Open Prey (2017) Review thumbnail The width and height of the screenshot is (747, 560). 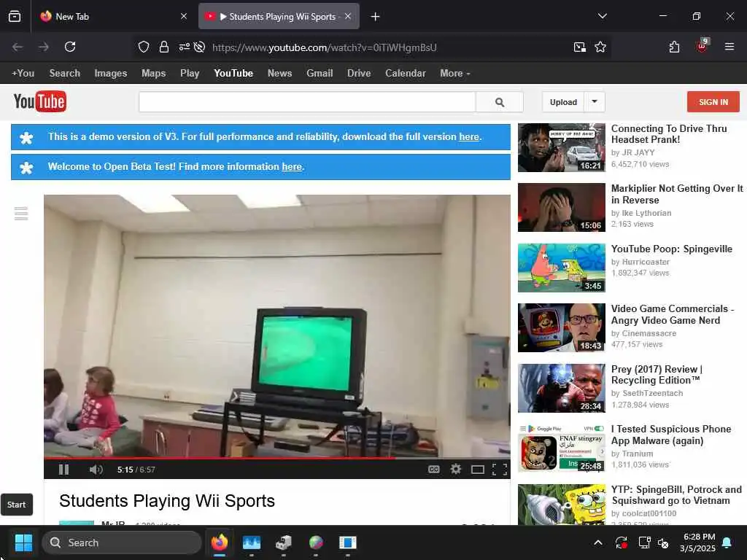pos(562,388)
